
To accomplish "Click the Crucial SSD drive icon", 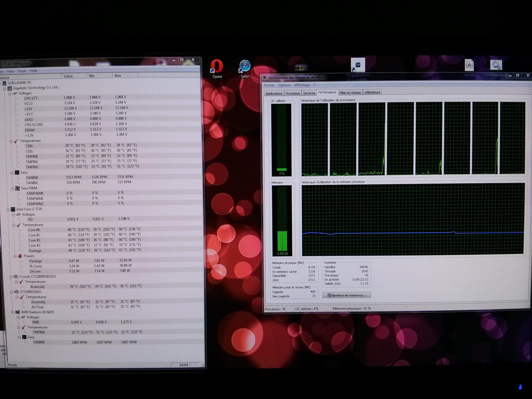I will coord(16,277).
